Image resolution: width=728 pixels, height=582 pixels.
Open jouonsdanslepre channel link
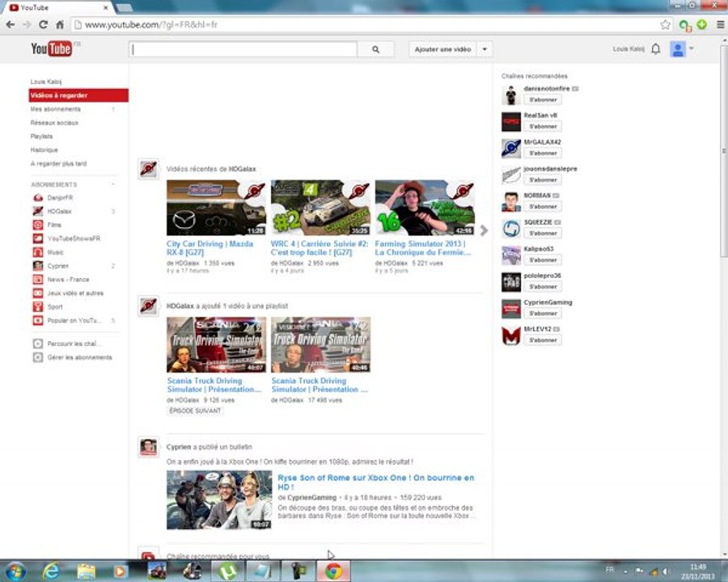550,168
